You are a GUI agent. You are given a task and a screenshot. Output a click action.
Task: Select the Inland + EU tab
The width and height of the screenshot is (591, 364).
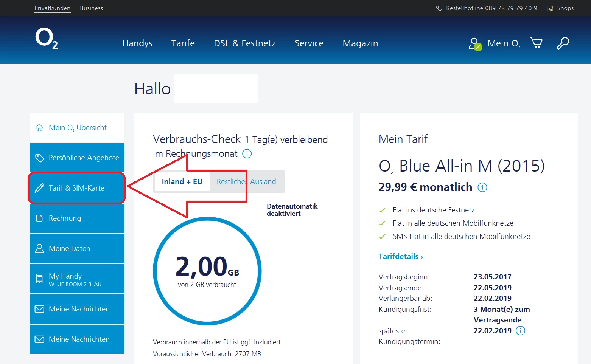click(x=182, y=181)
